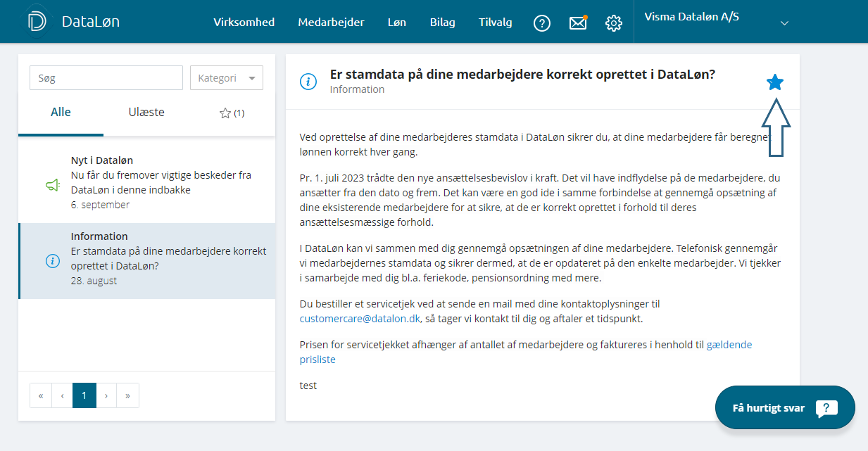Image resolution: width=868 pixels, height=451 pixels.
Task: Open the Virksomhed menu
Action: pos(244,23)
